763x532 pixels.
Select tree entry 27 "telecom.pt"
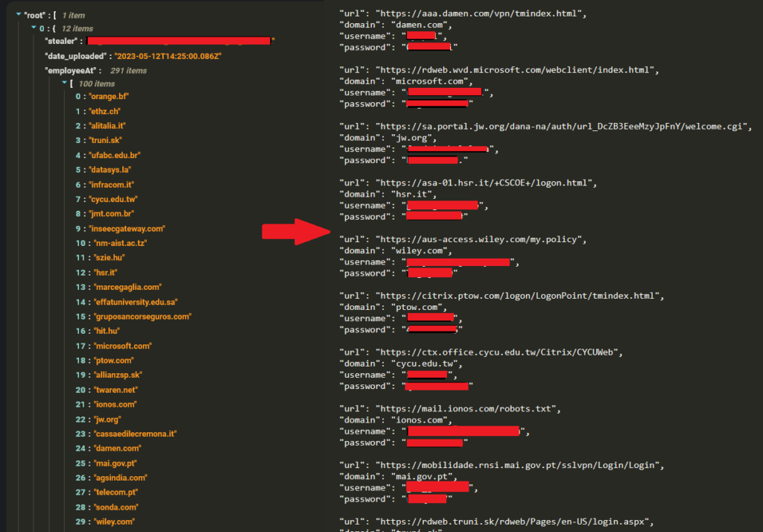(x=107, y=492)
